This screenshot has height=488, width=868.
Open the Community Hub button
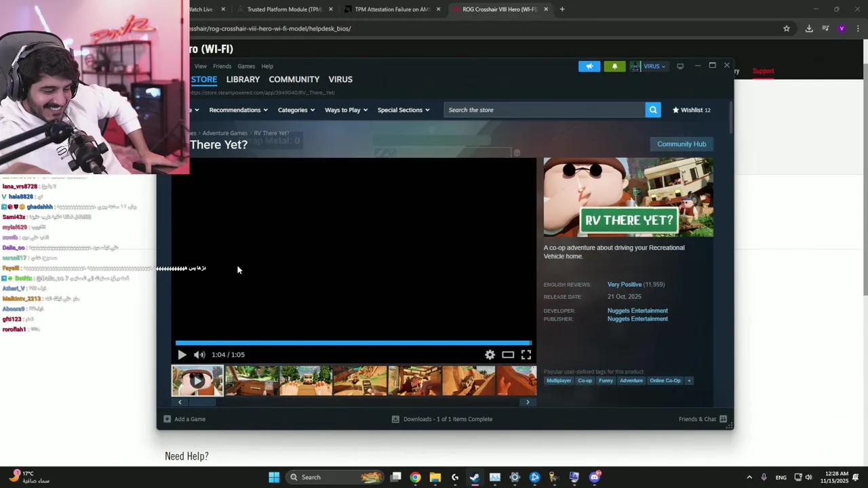[682, 144]
